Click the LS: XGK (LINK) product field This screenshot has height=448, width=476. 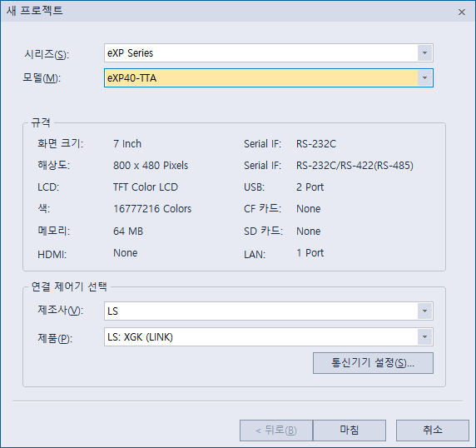[268, 336]
